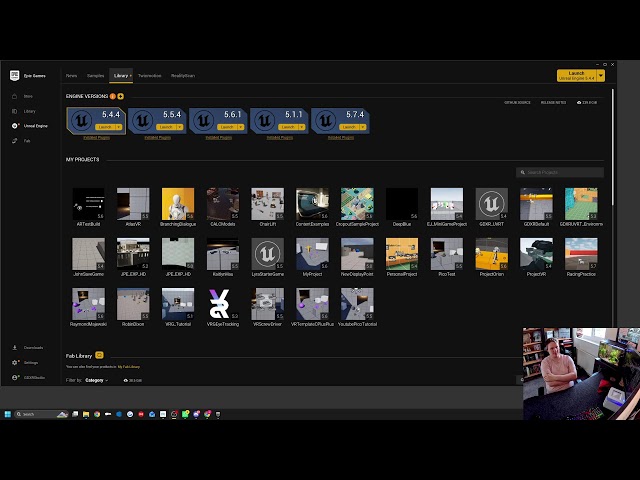The image size is (640, 480).
Task: Select Unreal Engine in the sidebar
Action: click(30, 126)
